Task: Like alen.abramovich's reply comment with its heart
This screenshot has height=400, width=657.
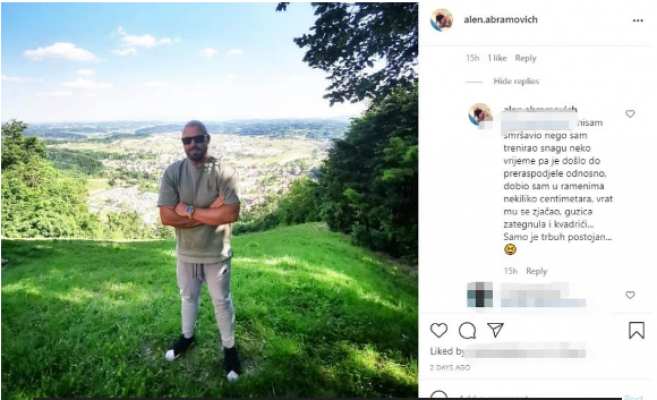Action: pyautogui.click(x=630, y=114)
